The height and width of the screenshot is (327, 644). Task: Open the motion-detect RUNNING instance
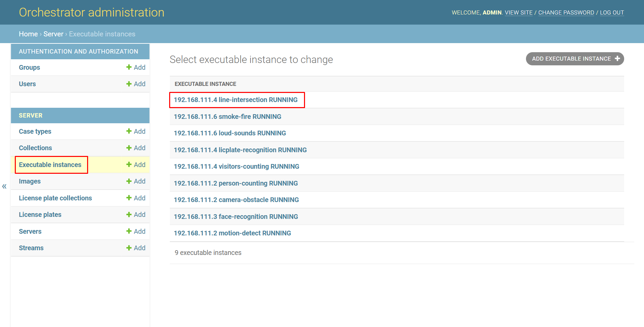point(232,233)
